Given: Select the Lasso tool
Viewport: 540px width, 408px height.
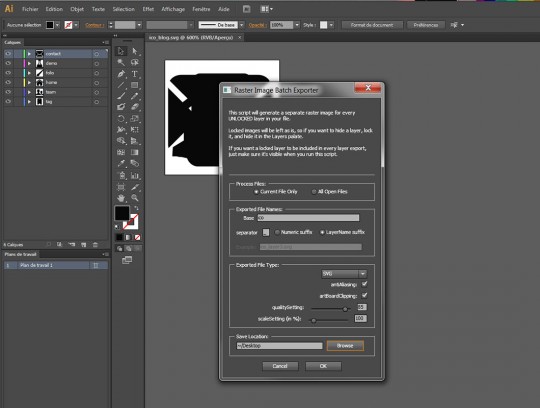Looking at the screenshot, I should click(135, 62).
